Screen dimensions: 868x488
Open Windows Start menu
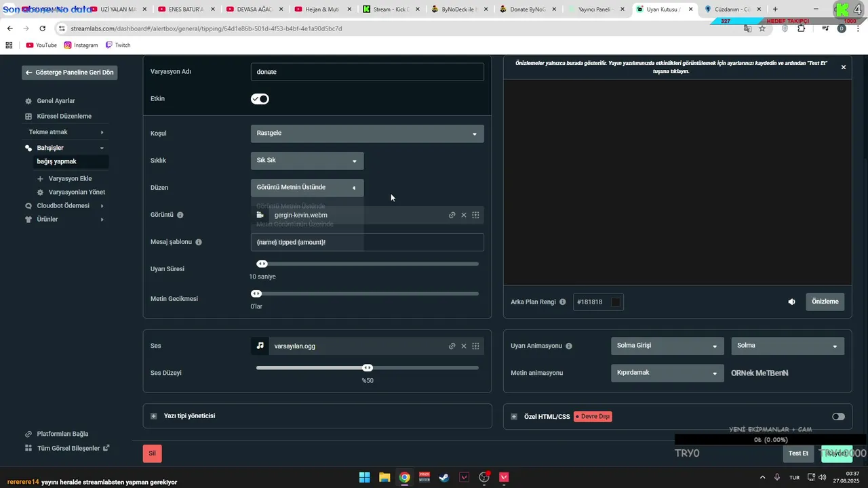[364, 477]
